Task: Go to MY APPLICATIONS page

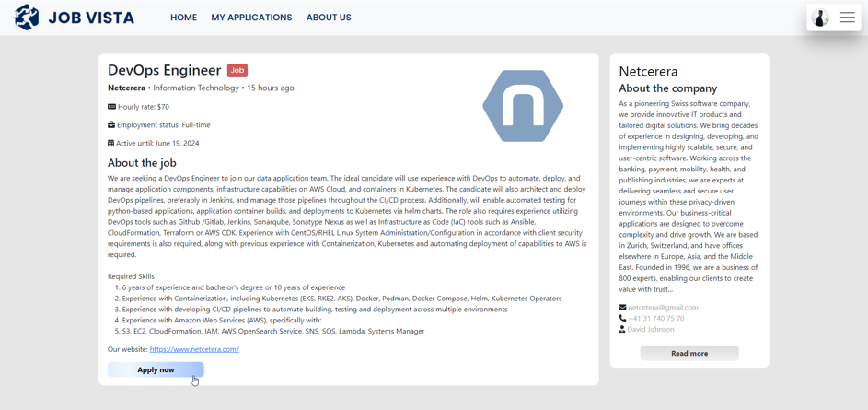Action: click(x=251, y=18)
